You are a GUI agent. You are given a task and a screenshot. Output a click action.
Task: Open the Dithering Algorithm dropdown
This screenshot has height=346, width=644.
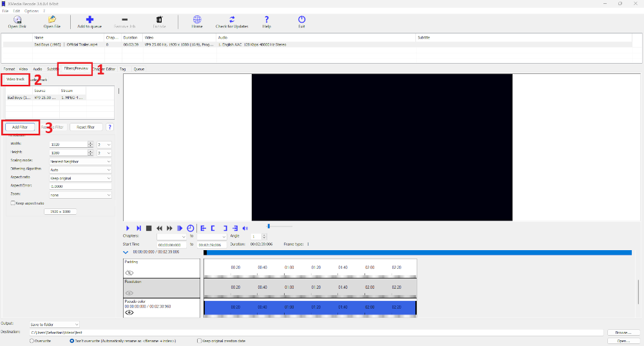coord(80,170)
